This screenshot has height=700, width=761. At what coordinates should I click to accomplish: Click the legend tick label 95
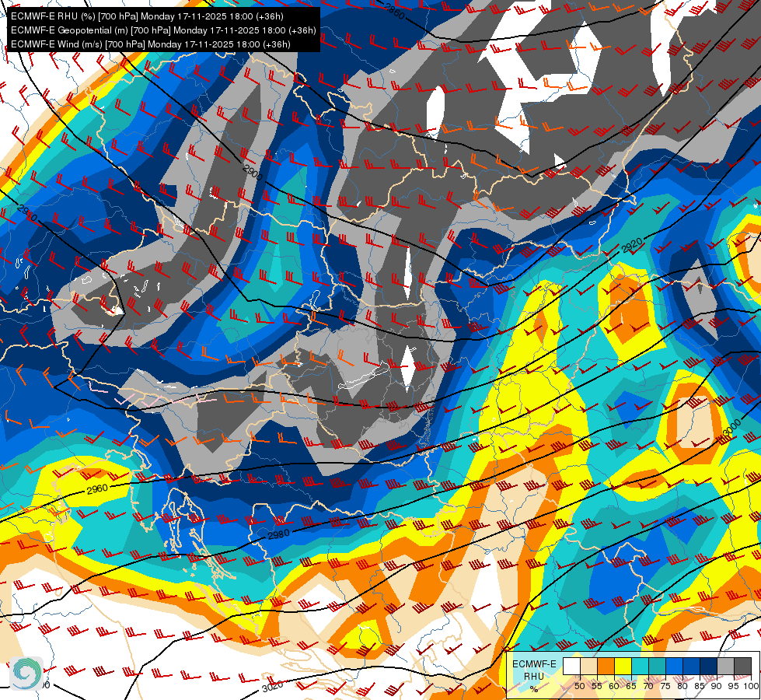(733, 686)
